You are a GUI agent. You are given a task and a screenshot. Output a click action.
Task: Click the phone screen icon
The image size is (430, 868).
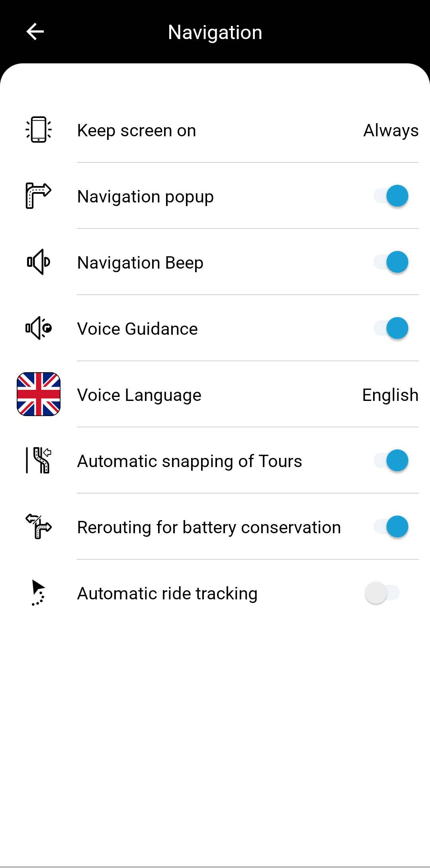[39, 130]
